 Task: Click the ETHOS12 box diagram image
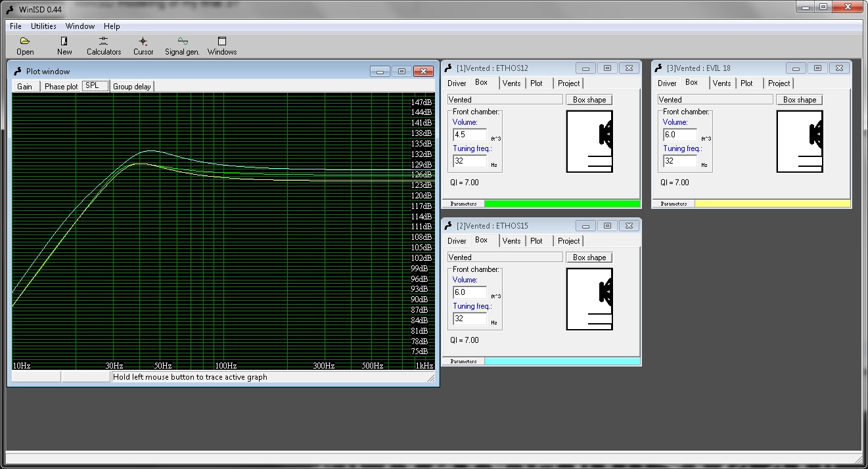coord(589,141)
